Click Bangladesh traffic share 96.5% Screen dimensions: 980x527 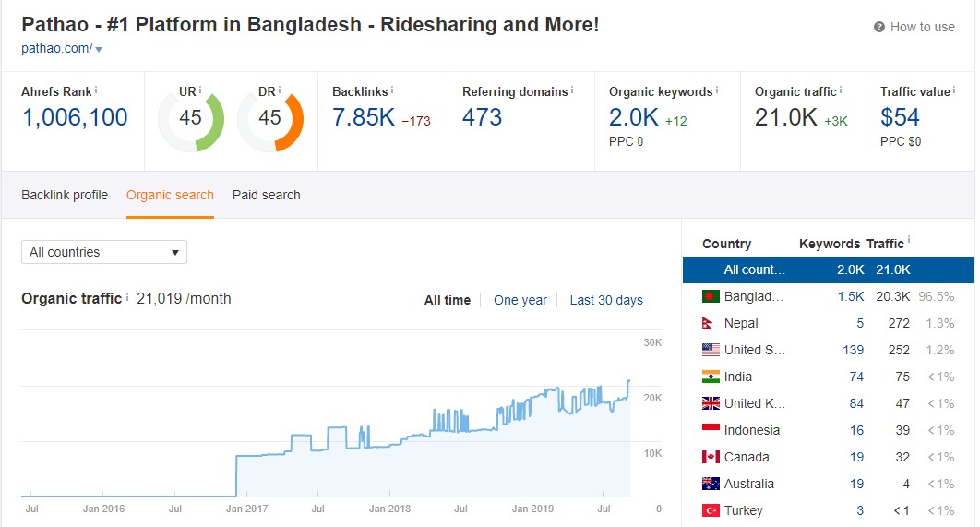pyautogui.click(x=937, y=296)
